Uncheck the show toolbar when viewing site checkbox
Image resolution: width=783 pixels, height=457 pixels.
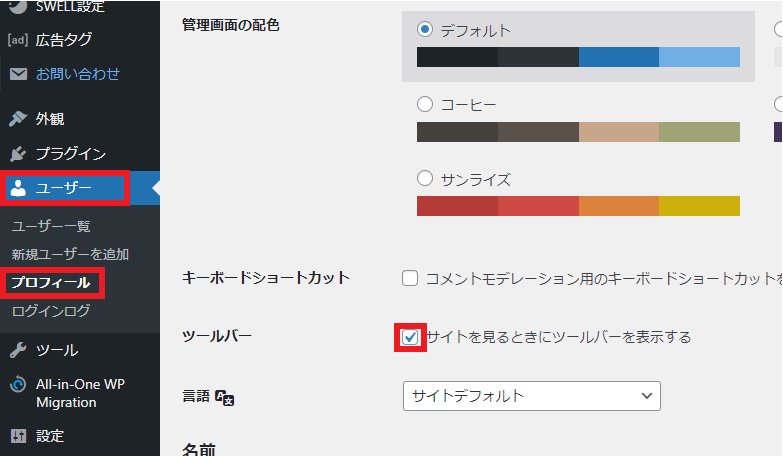point(410,338)
